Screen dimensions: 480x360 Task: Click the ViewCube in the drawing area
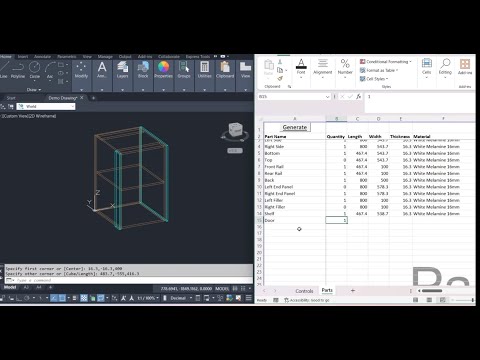[236, 130]
